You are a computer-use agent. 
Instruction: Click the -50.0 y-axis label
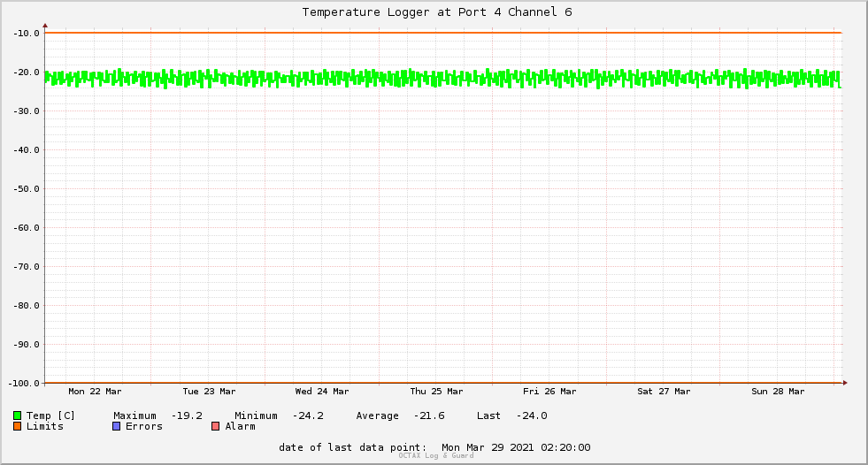(27, 188)
